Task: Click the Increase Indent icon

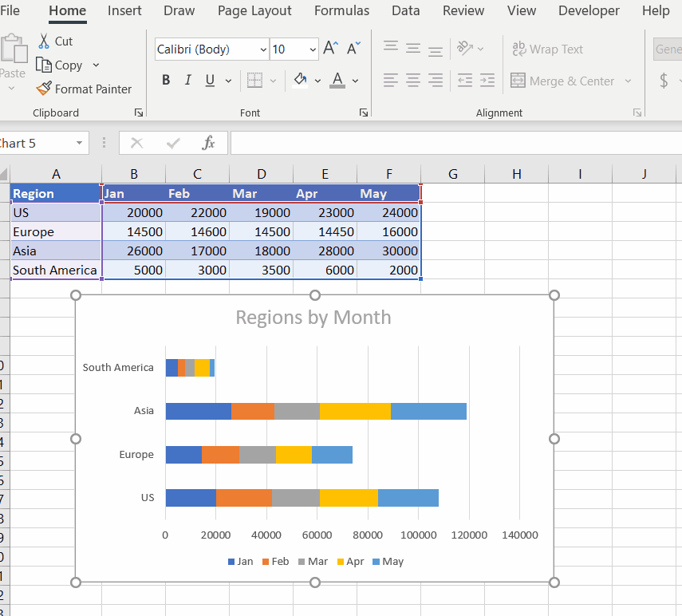Action: [487, 80]
